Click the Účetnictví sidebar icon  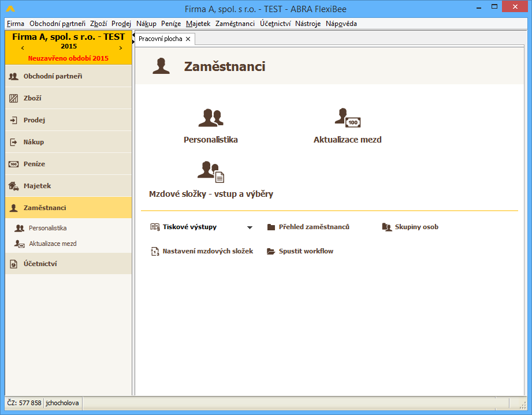(13, 264)
